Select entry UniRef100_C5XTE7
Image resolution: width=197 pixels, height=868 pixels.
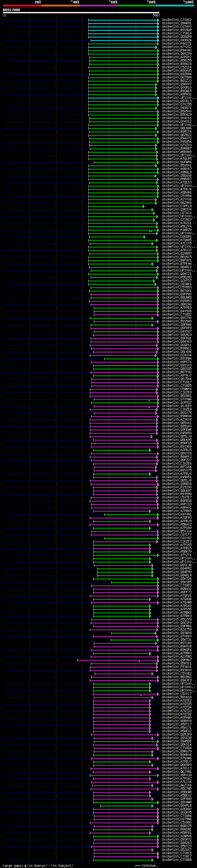click(x=177, y=497)
